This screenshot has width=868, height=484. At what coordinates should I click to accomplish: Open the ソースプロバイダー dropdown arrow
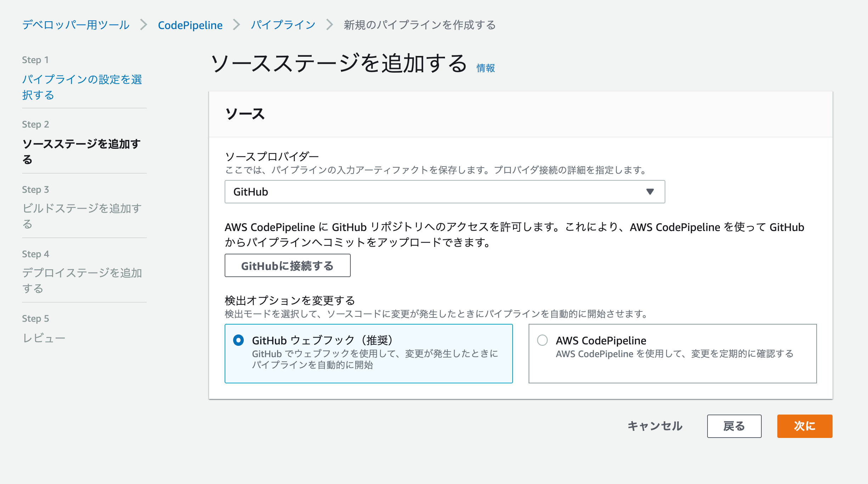(650, 192)
